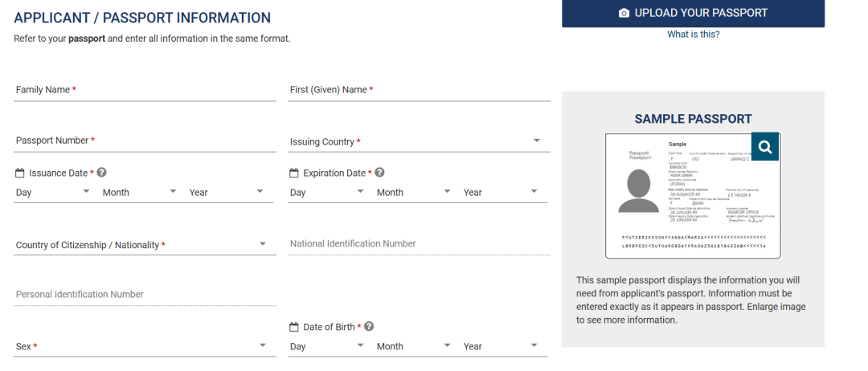The height and width of the screenshot is (371, 868).
Task: Click the Family Name input field
Action: [145, 91]
